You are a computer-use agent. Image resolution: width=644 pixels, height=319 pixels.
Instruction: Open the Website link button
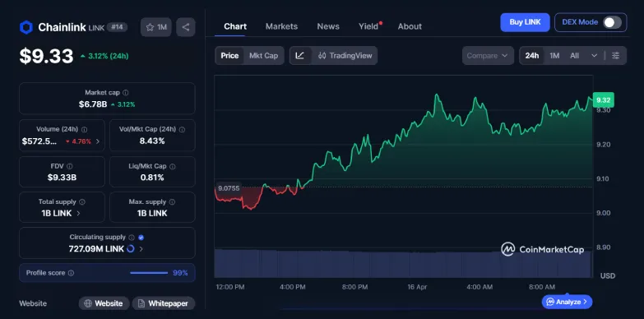[104, 303]
